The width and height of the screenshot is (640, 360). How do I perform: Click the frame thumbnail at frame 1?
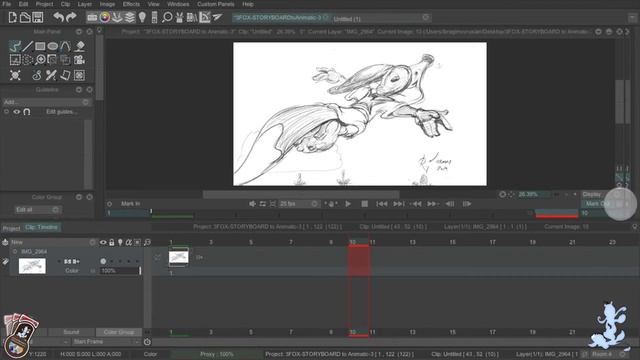tap(178, 257)
